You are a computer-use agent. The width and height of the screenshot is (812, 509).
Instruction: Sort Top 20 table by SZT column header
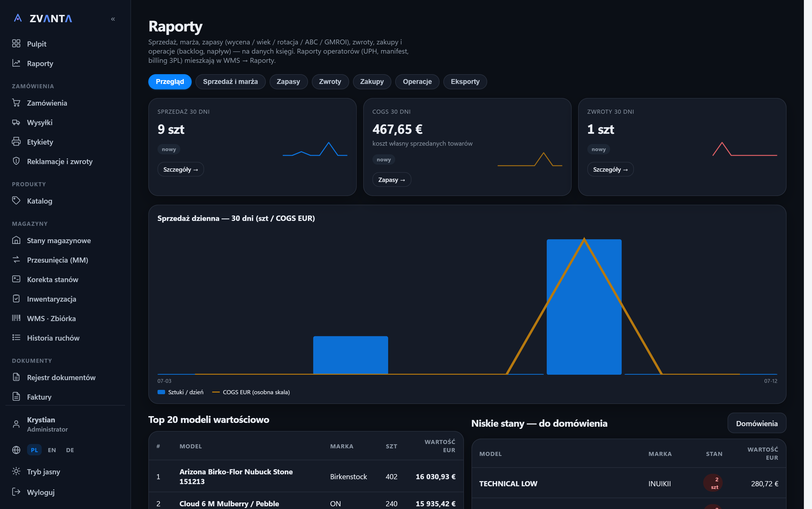point(391,446)
